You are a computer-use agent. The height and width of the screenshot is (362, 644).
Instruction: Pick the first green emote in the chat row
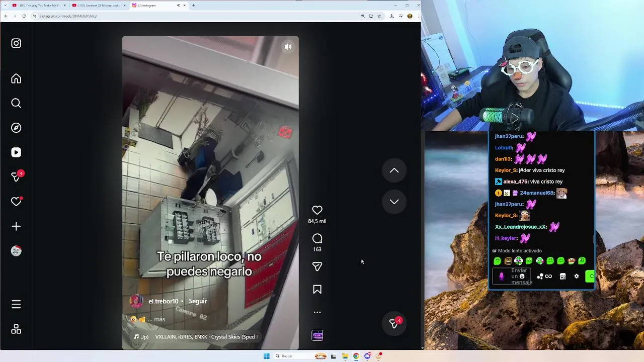click(x=497, y=261)
